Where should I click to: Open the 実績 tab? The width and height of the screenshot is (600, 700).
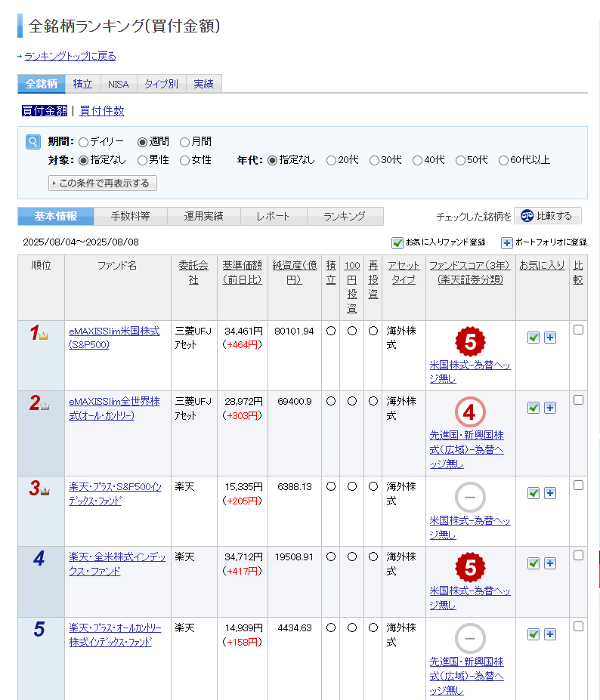tap(204, 84)
